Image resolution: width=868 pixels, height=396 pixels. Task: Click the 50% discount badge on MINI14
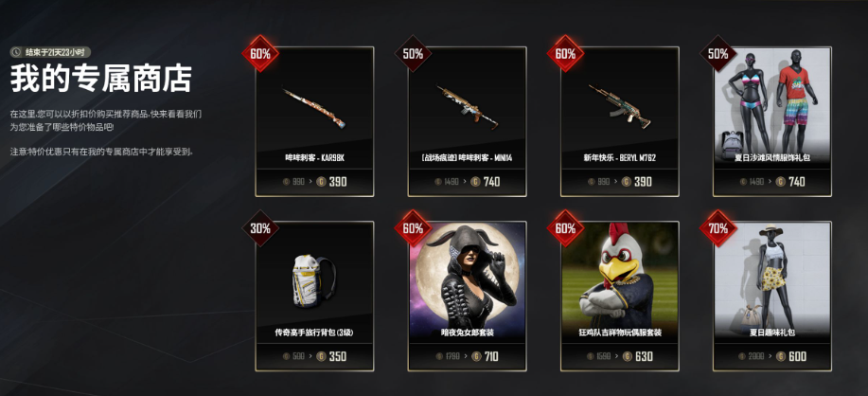(x=413, y=54)
